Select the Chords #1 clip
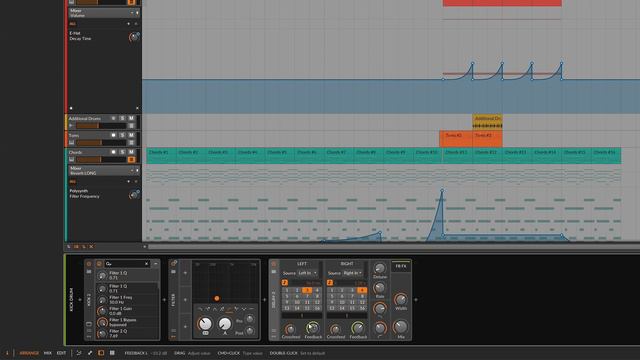Viewport: 640px width, 360px height. (x=161, y=156)
